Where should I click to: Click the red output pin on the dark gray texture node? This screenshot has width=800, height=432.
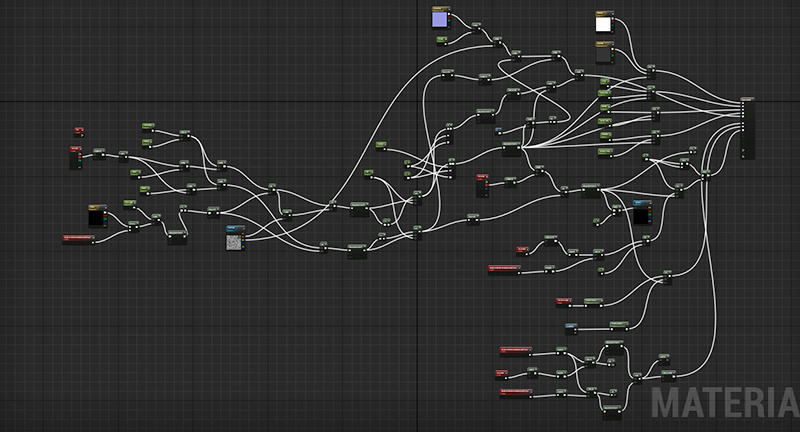click(x=612, y=53)
